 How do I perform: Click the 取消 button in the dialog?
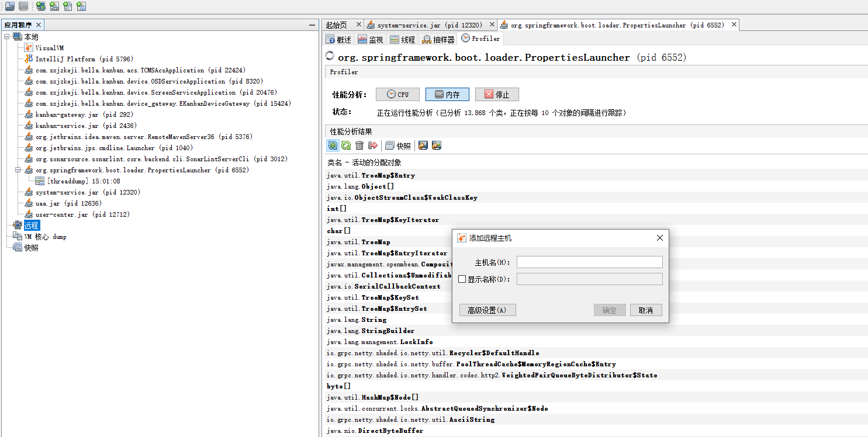point(646,310)
